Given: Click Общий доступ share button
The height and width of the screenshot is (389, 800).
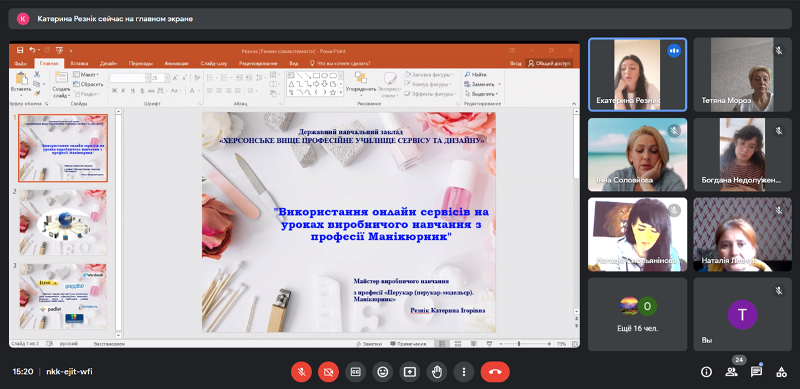Looking at the screenshot, I should 549,64.
